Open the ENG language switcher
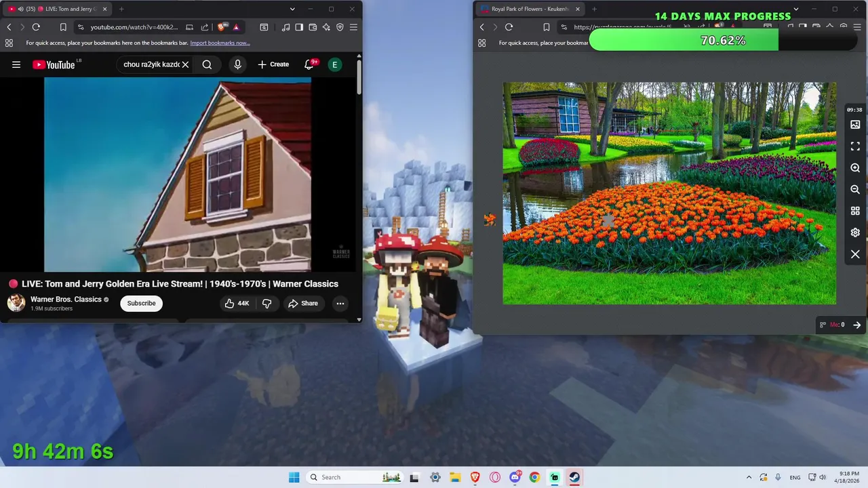The image size is (868, 488). point(795,477)
